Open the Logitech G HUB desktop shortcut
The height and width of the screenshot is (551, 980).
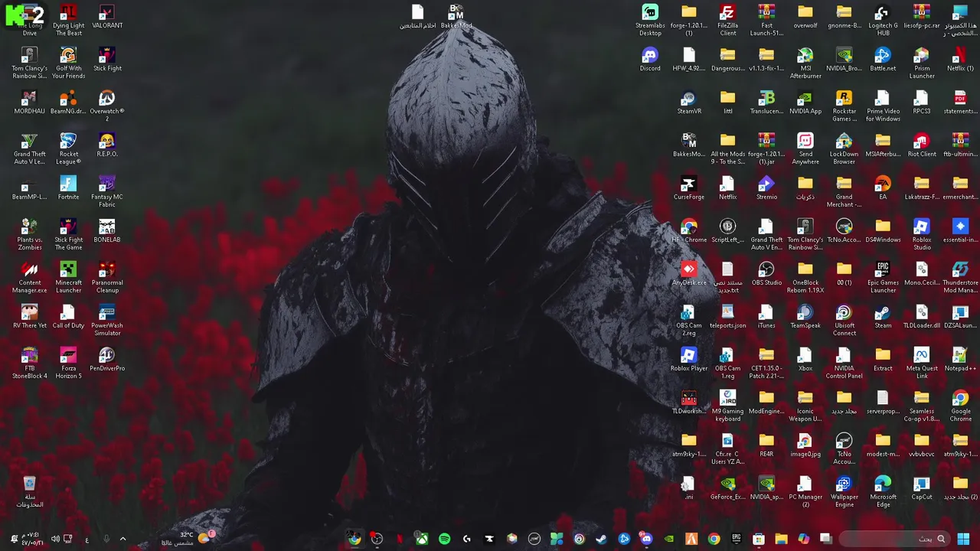coord(883,21)
